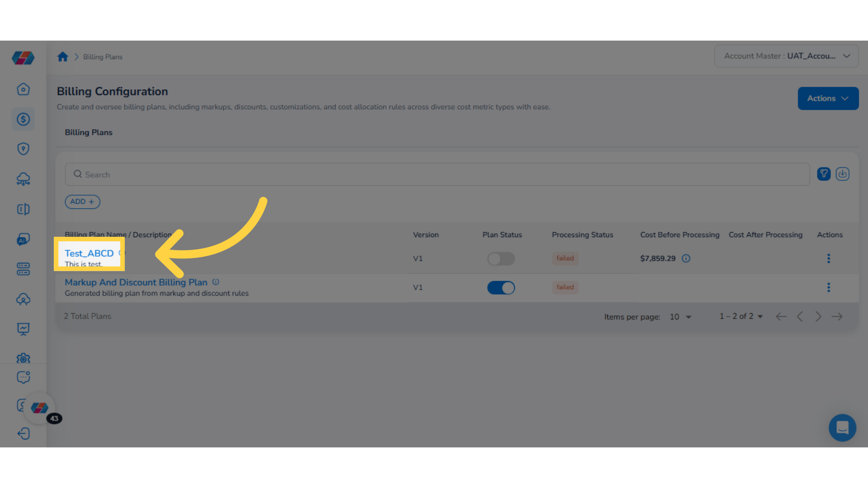Screen dimensions: 868x488
Task: Select the dollar billing sidebar icon
Action: click(23, 119)
